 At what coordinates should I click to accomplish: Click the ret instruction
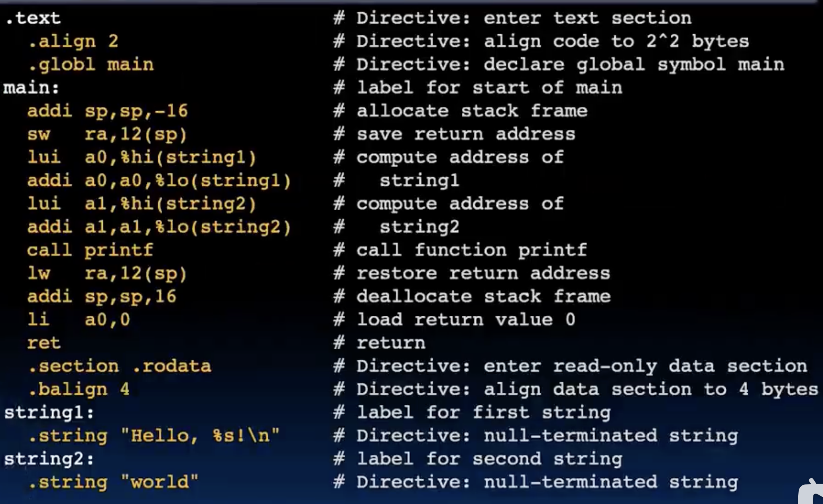44,343
